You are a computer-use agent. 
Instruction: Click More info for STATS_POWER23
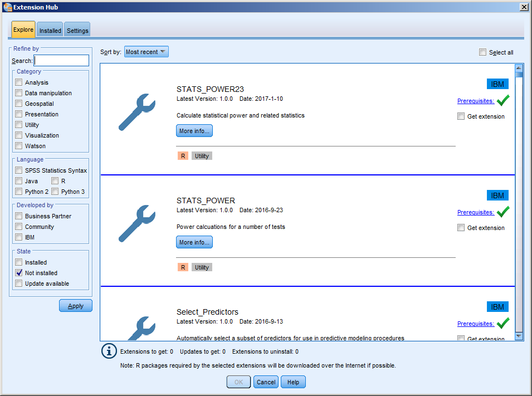(x=194, y=131)
